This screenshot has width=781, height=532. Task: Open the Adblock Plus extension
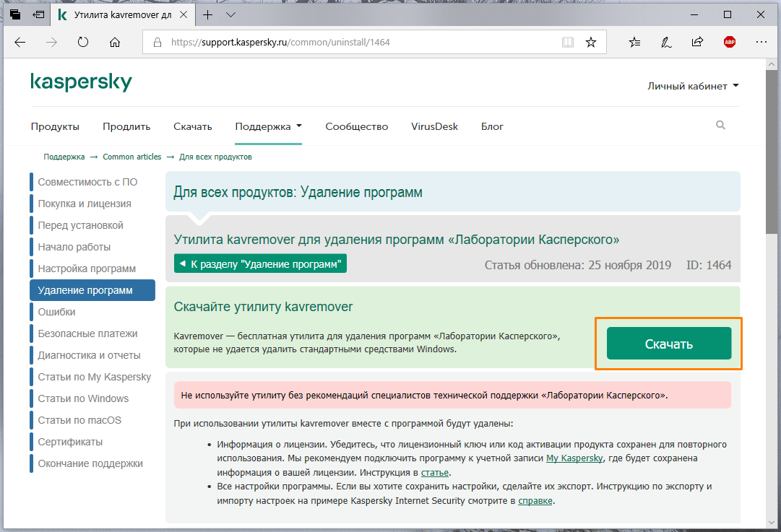pos(729,42)
